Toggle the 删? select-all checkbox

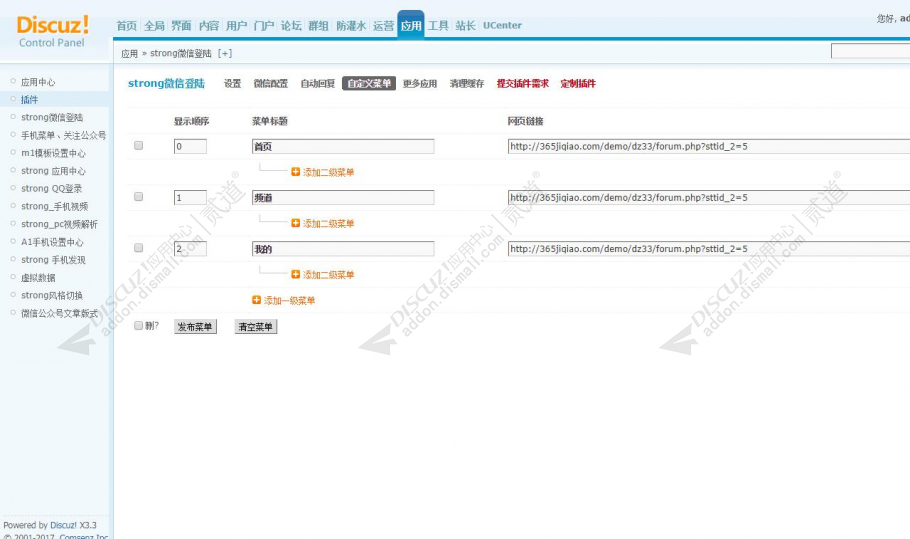point(139,325)
